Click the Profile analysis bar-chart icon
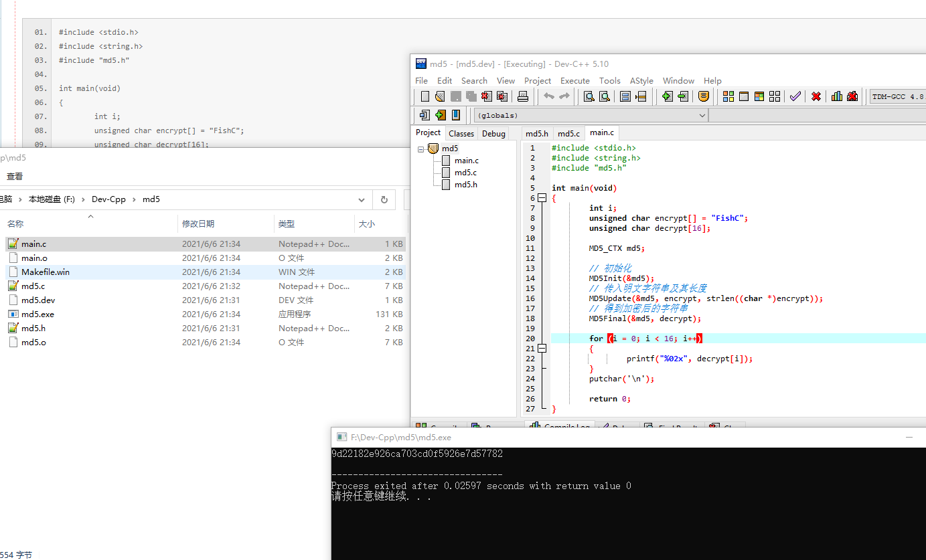 click(837, 96)
